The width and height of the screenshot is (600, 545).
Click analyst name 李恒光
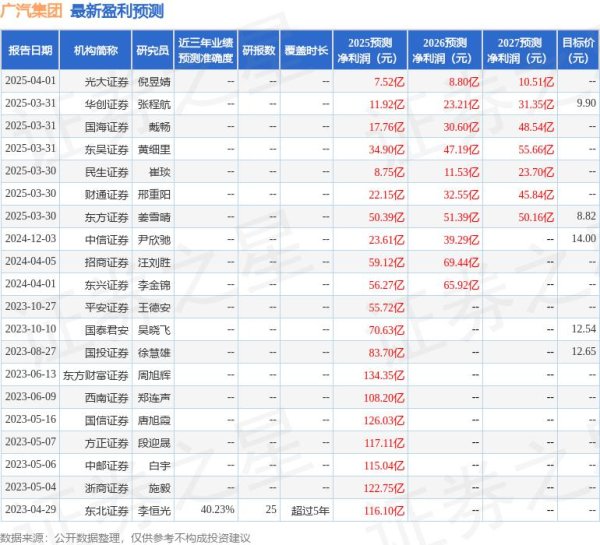pyautogui.click(x=154, y=511)
